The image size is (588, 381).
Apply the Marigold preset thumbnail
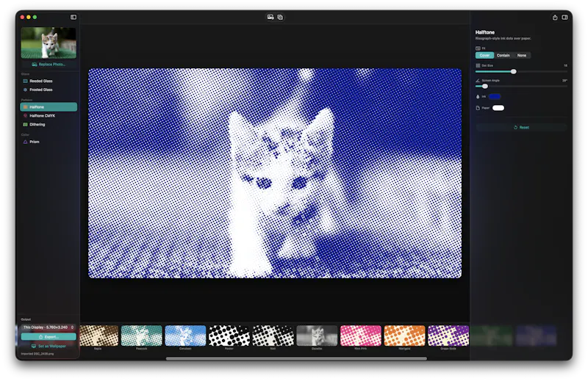coord(405,335)
